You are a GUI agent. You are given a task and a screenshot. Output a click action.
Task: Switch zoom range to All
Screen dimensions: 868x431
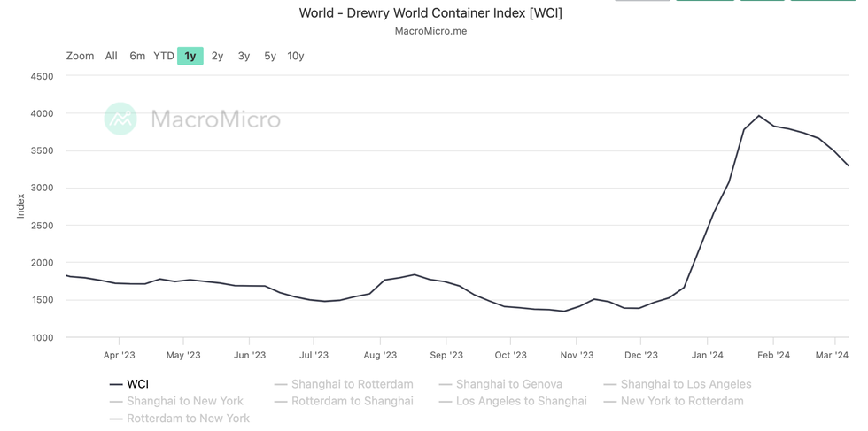111,56
